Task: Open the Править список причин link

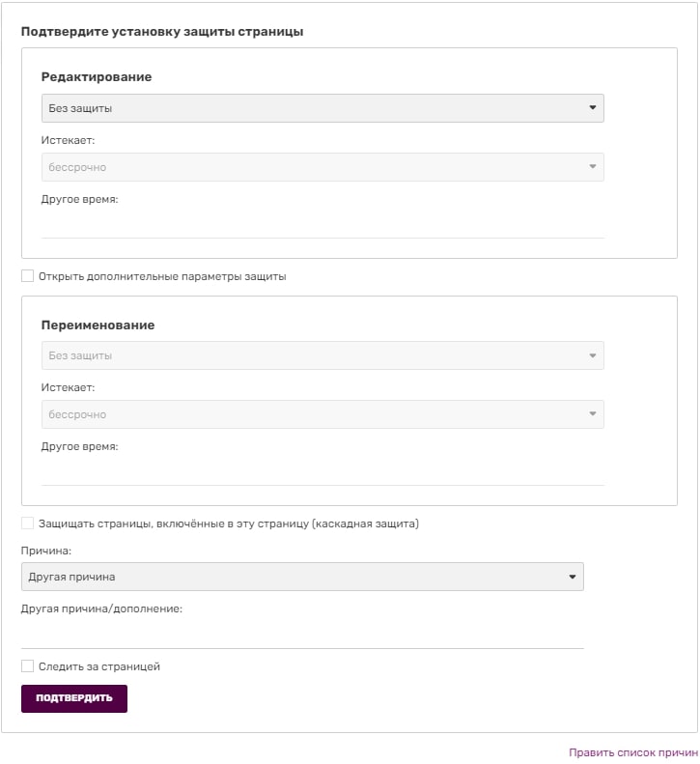Action: 632,751
